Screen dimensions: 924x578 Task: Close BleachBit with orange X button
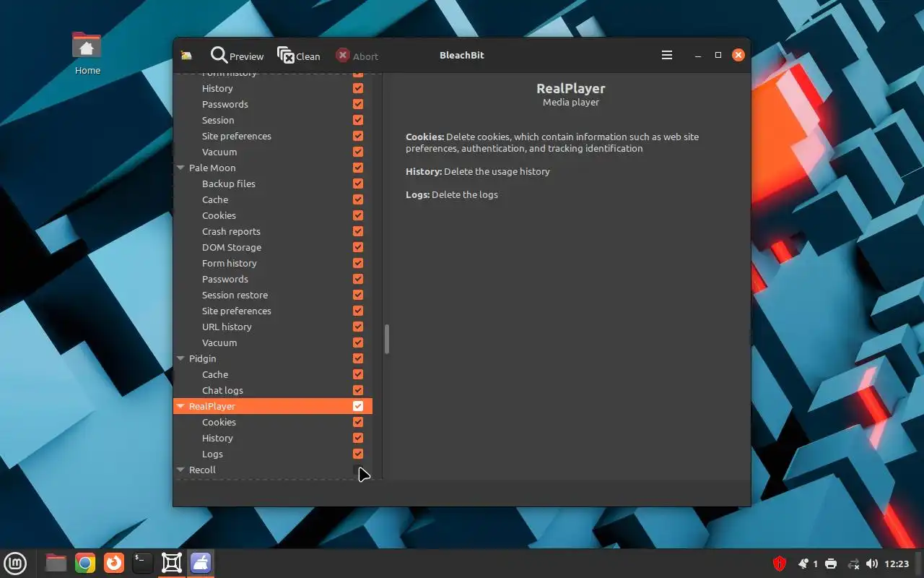coord(738,55)
